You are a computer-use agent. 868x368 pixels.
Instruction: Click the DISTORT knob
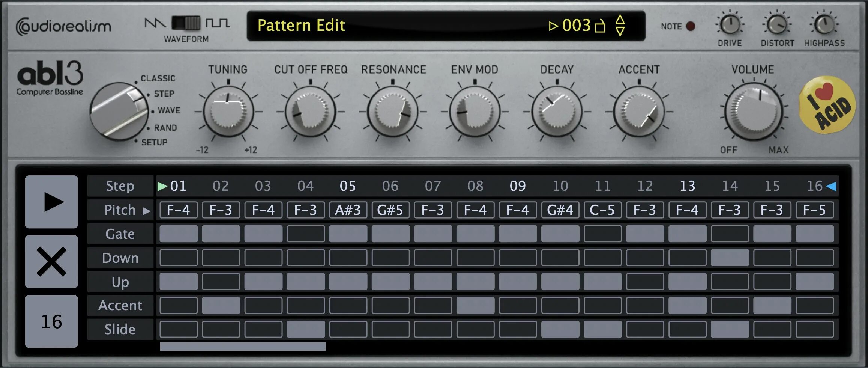[777, 25]
